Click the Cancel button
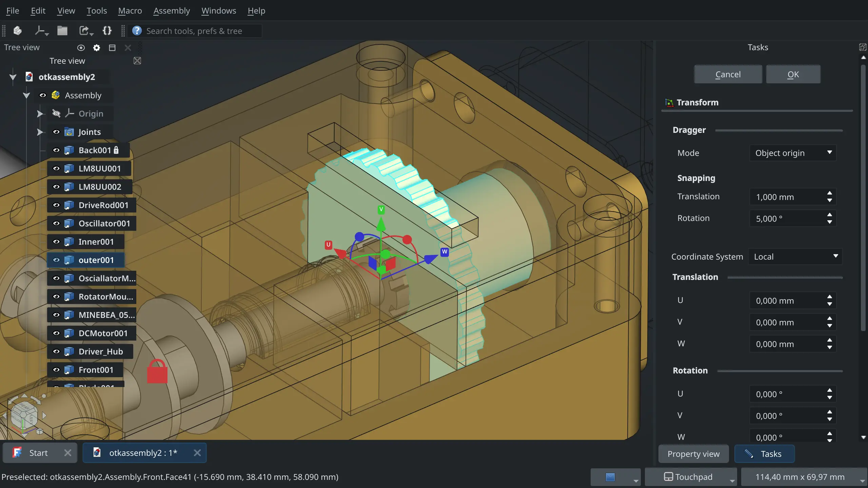Image resolution: width=868 pixels, height=488 pixels. click(x=728, y=74)
